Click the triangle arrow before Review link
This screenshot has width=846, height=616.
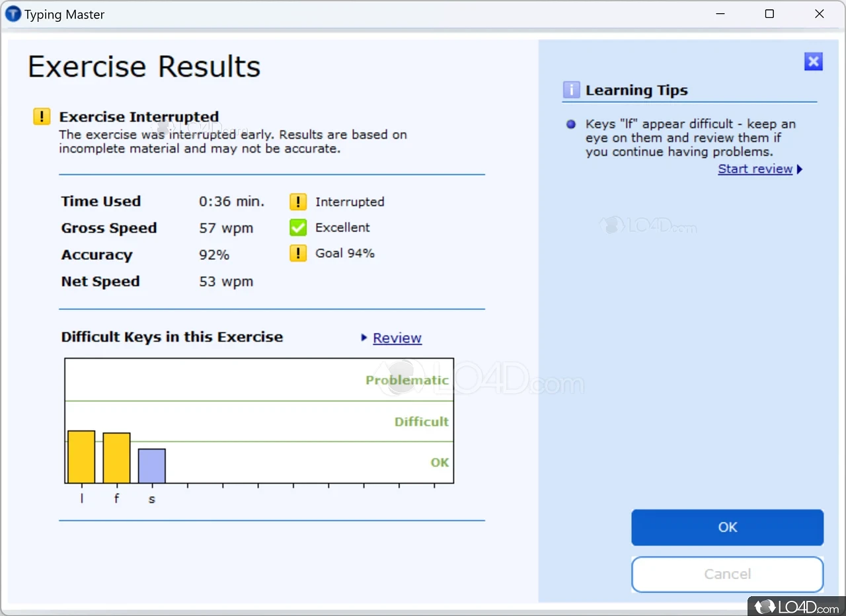[x=364, y=338]
